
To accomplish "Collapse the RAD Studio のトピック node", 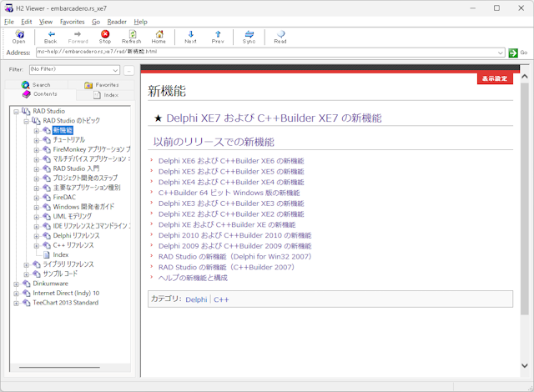I will (26, 121).
